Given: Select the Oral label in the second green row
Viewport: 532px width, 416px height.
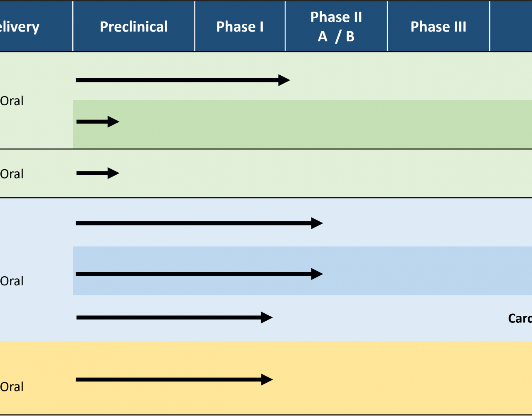Looking at the screenshot, I should 12,173.
